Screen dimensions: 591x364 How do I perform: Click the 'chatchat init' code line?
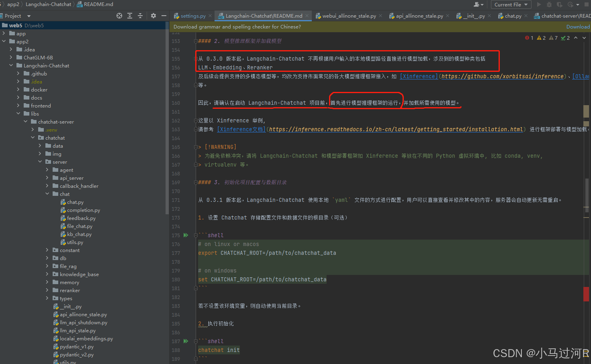click(219, 350)
